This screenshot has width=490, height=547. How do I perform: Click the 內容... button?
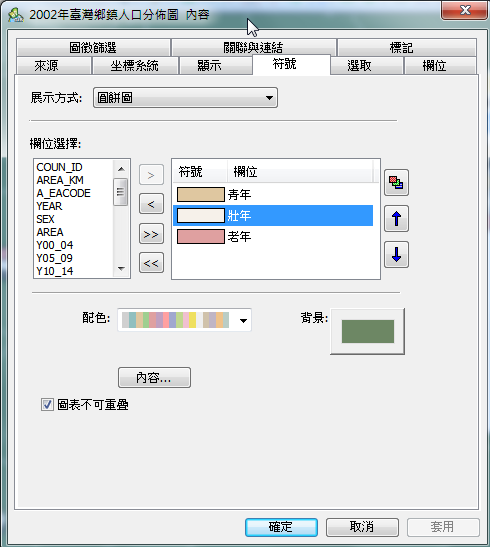tap(154, 377)
